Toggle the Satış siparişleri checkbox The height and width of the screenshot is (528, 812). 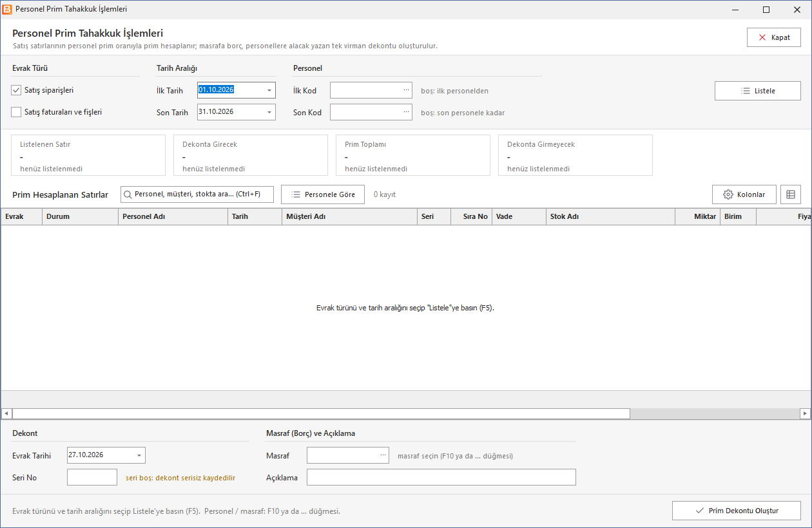click(17, 90)
